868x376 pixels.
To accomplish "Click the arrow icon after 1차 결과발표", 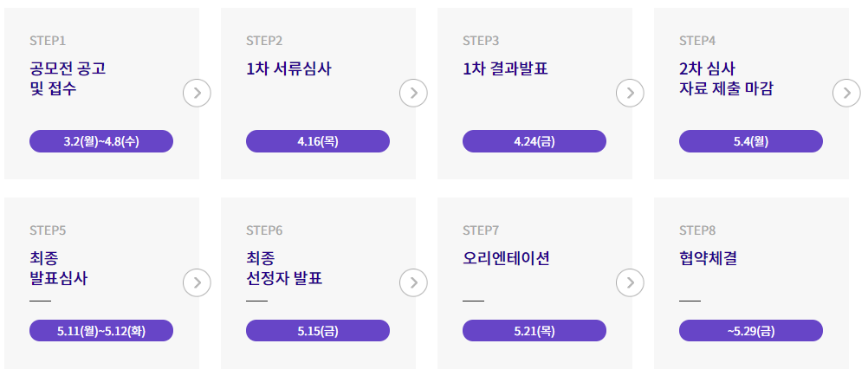I will pyautogui.click(x=630, y=93).
